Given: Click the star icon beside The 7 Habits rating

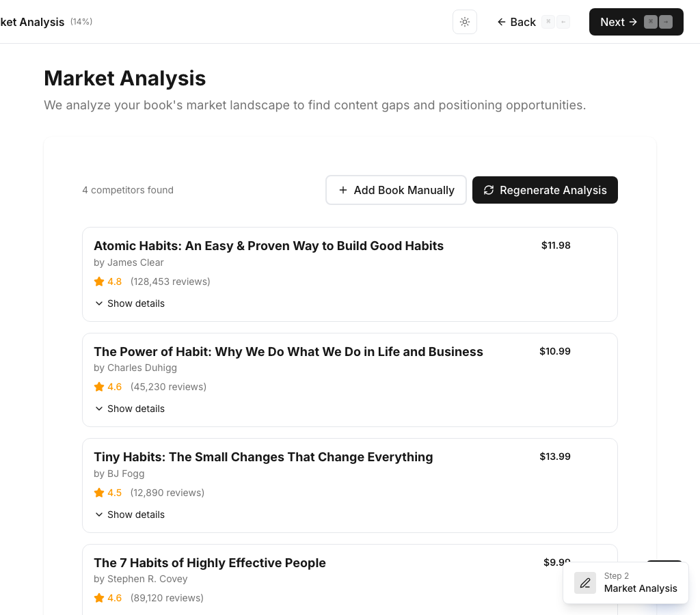Looking at the screenshot, I should click(x=98, y=597).
